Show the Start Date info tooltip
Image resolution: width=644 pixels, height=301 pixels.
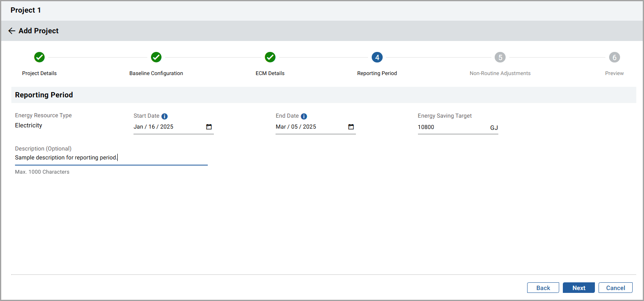[164, 116]
